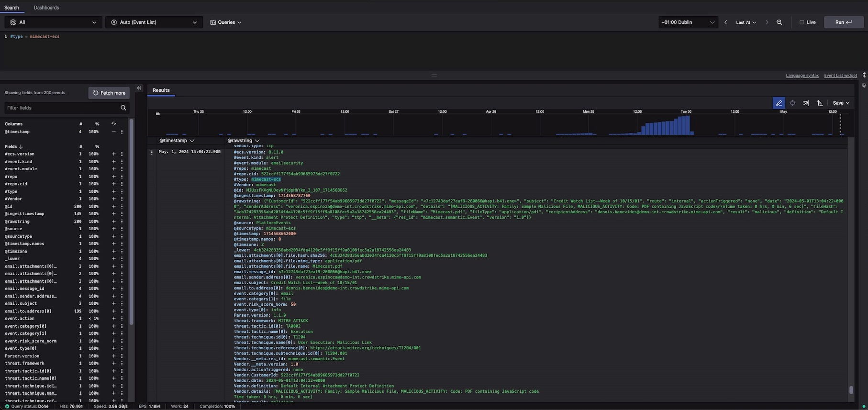
Task: Open the Language syntax link
Action: pos(802,76)
